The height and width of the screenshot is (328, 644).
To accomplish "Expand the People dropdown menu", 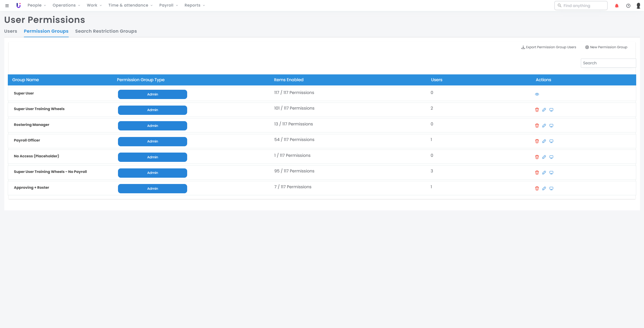I will point(36,5).
